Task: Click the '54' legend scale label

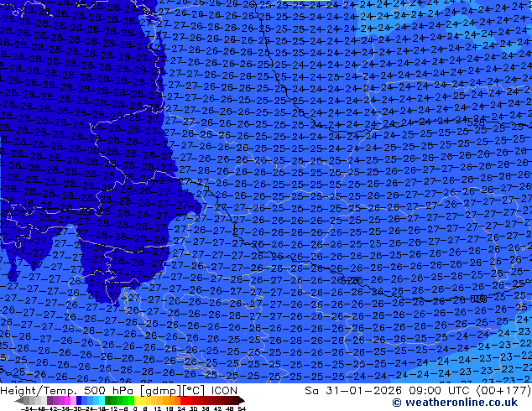Action: 242,409
